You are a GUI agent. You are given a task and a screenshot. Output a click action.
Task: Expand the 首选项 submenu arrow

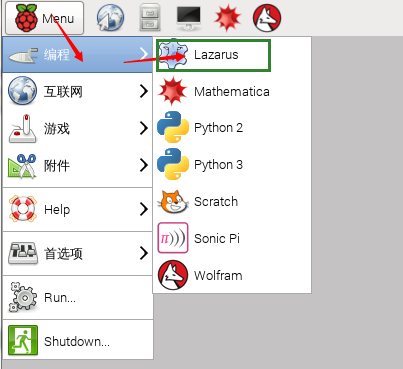pyautogui.click(x=144, y=253)
